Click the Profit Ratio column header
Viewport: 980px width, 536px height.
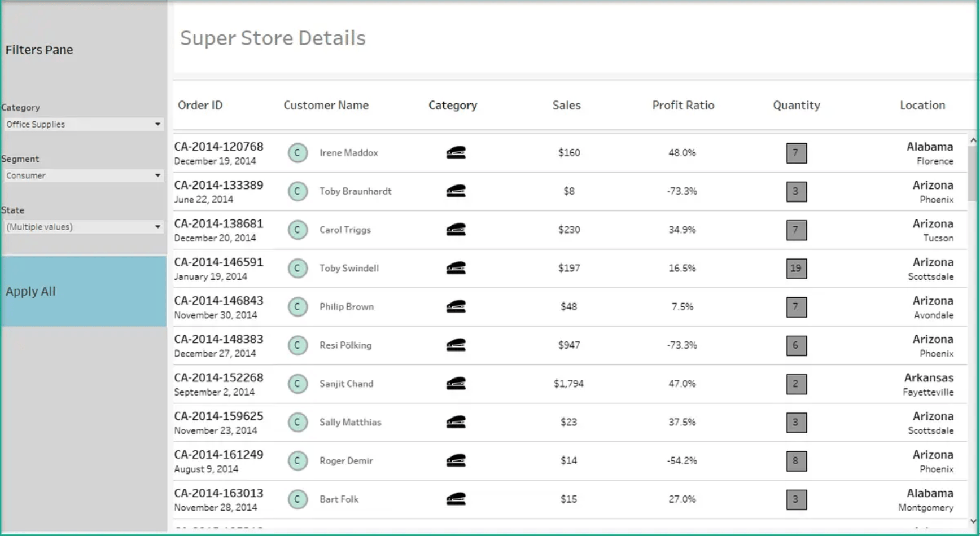(683, 105)
